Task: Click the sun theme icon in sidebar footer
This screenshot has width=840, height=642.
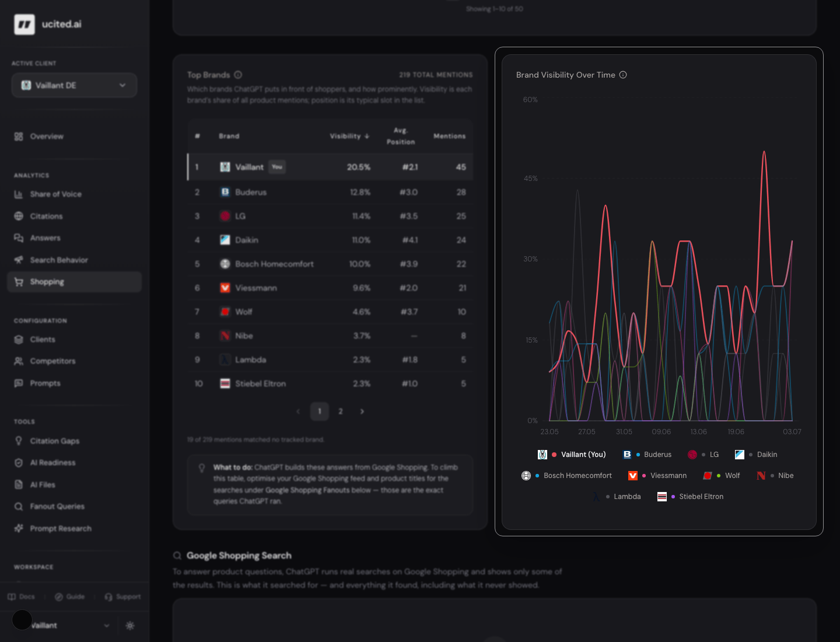Action: [x=130, y=626]
